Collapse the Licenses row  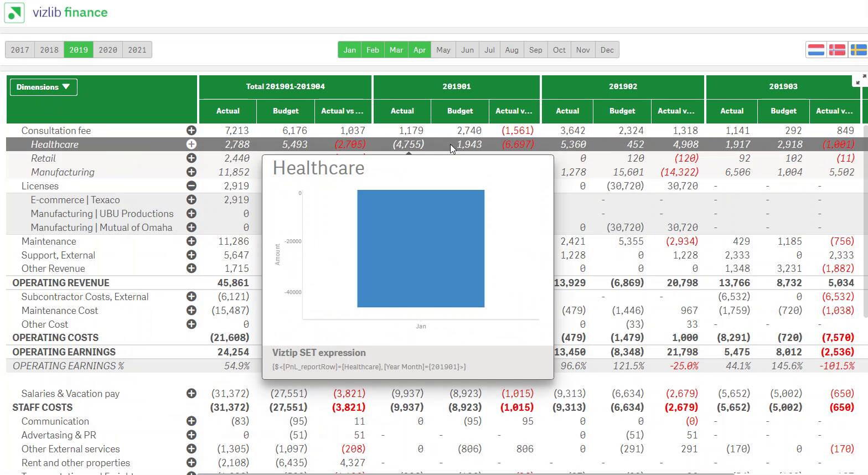192,186
